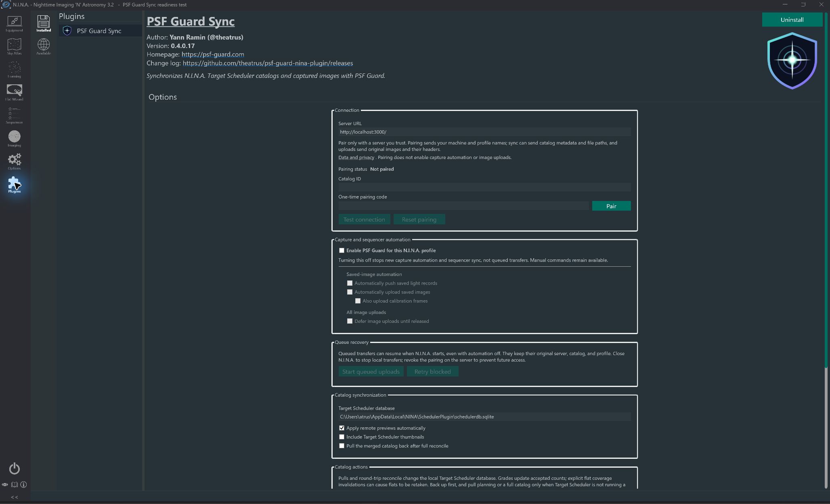Check Include Target Scheduler thumbnails
This screenshot has width=830, height=504.
click(x=342, y=437)
